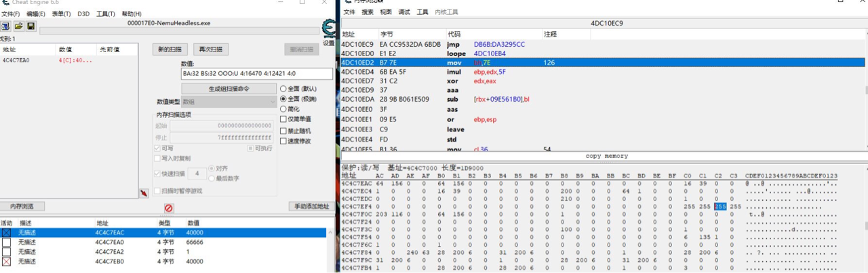
Task: Click the scan progress bar
Action: (x=180, y=30)
